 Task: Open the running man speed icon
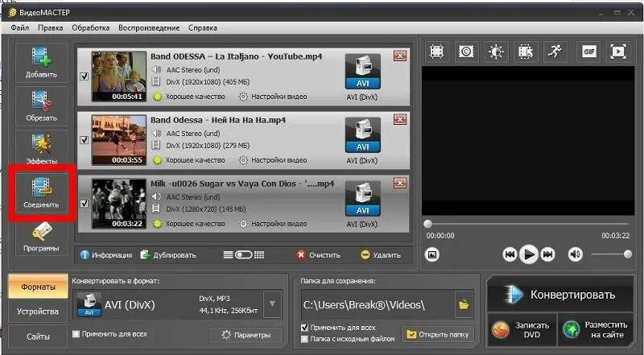[x=555, y=52]
